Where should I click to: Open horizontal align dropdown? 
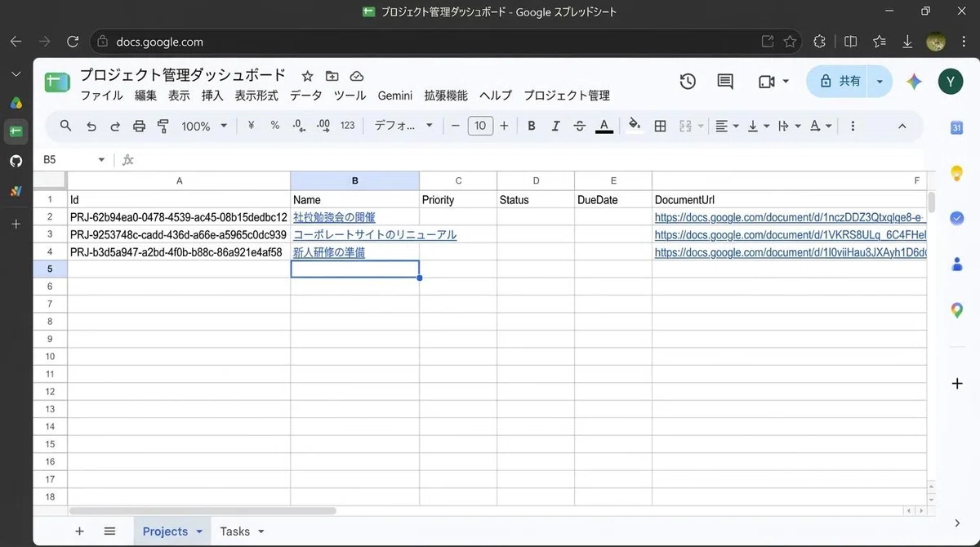pos(727,126)
